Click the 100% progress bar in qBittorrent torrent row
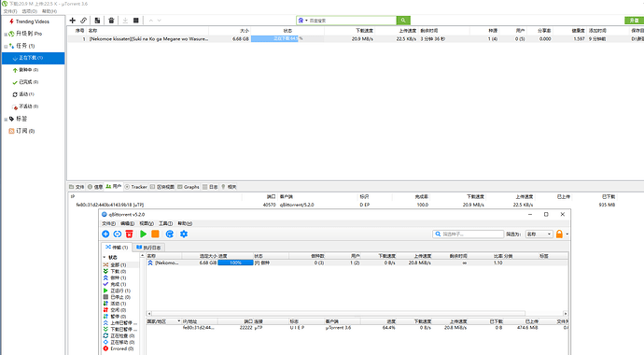This screenshot has height=355, width=644. point(235,263)
